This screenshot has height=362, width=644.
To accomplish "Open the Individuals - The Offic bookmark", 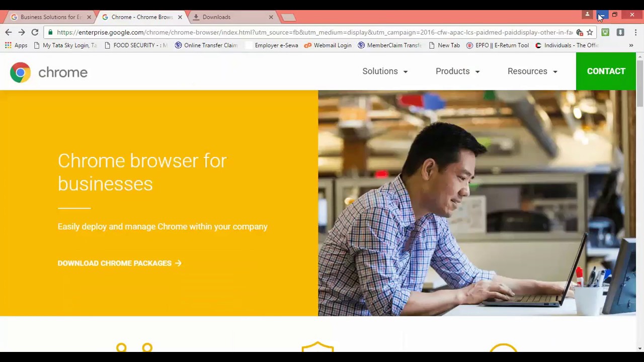I will click(x=567, y=45).
